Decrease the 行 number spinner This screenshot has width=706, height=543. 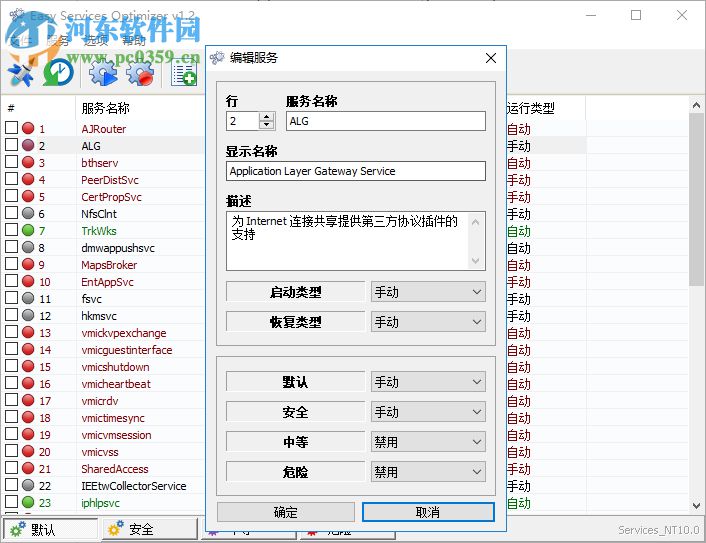267,125
